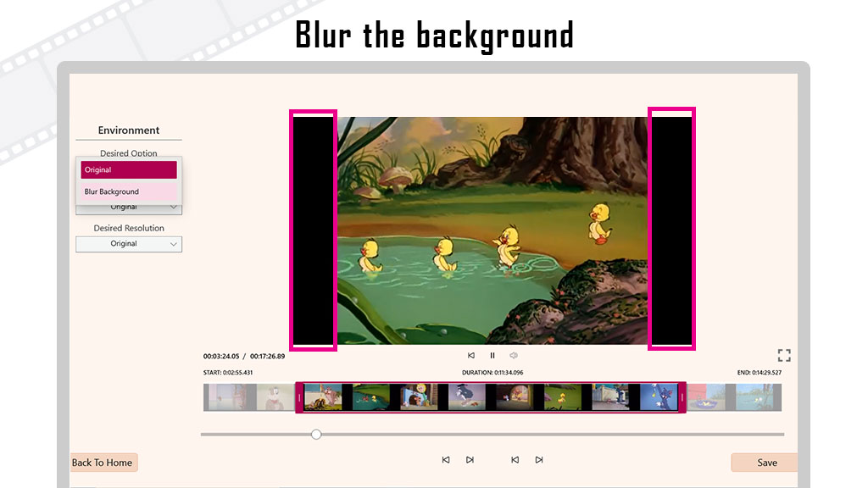Pause the video with the pause icon
Screen dimensions: 868x488
click(492, 356)
